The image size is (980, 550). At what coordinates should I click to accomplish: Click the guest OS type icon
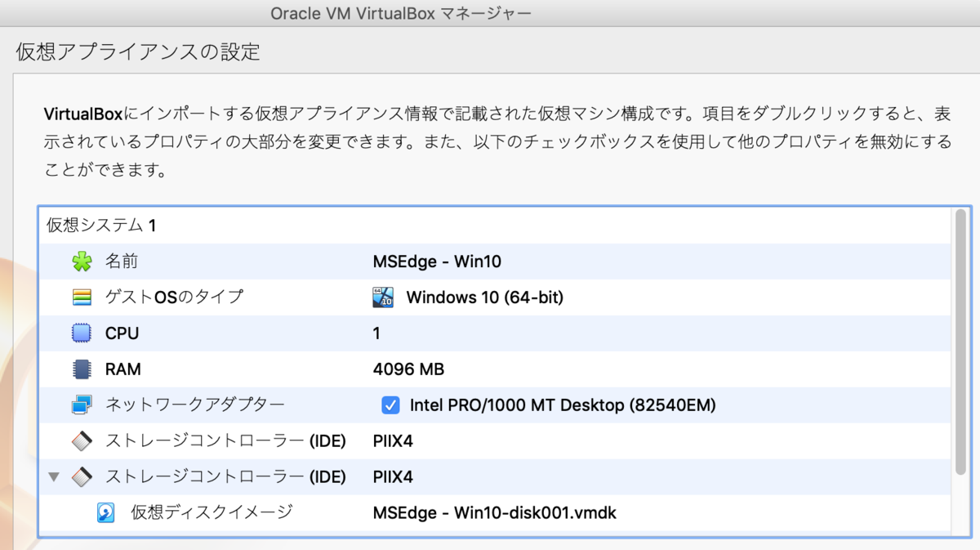point(82,297)
